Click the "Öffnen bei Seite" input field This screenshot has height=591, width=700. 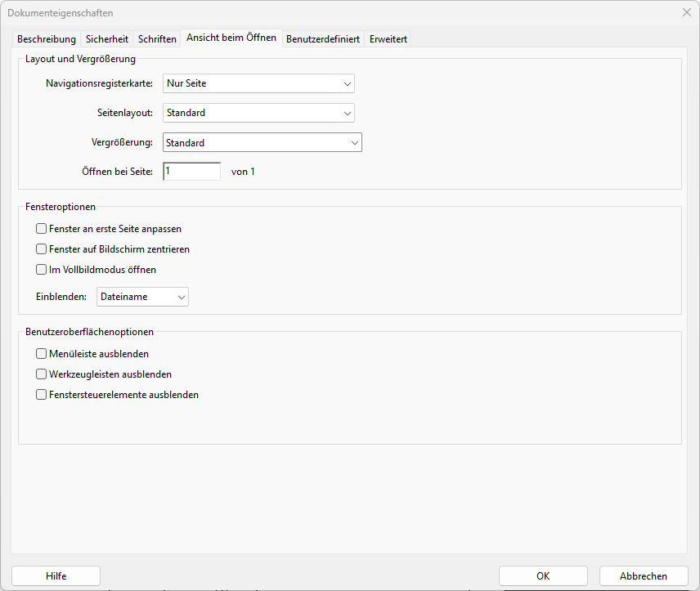(x=191, y=171)
